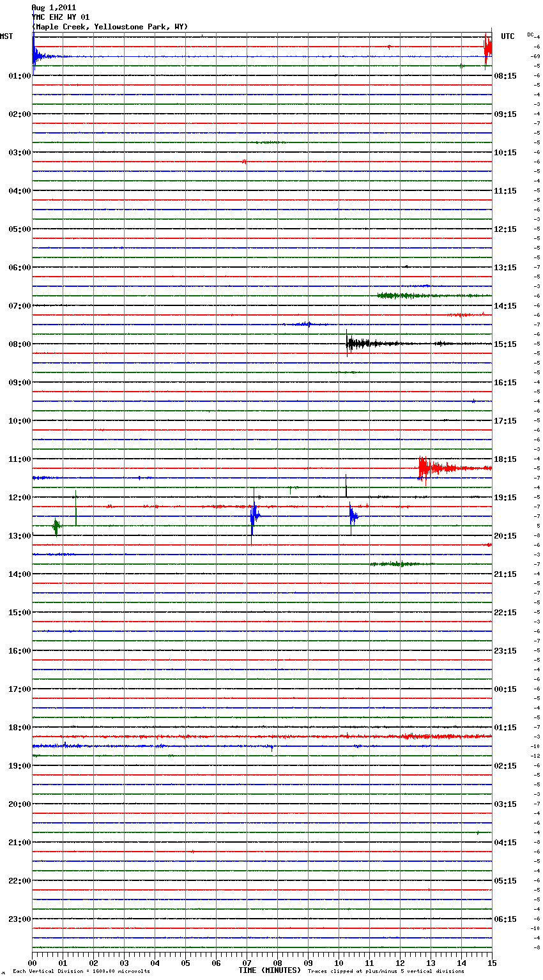
Task: Click the "19:15" UTC row label
Action: [505, 498]
